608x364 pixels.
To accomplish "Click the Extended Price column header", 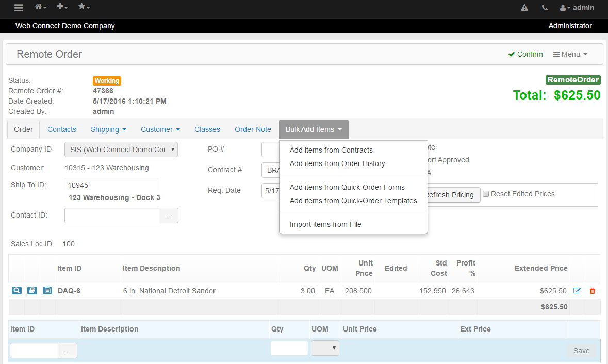I will (x=541, y=268).
